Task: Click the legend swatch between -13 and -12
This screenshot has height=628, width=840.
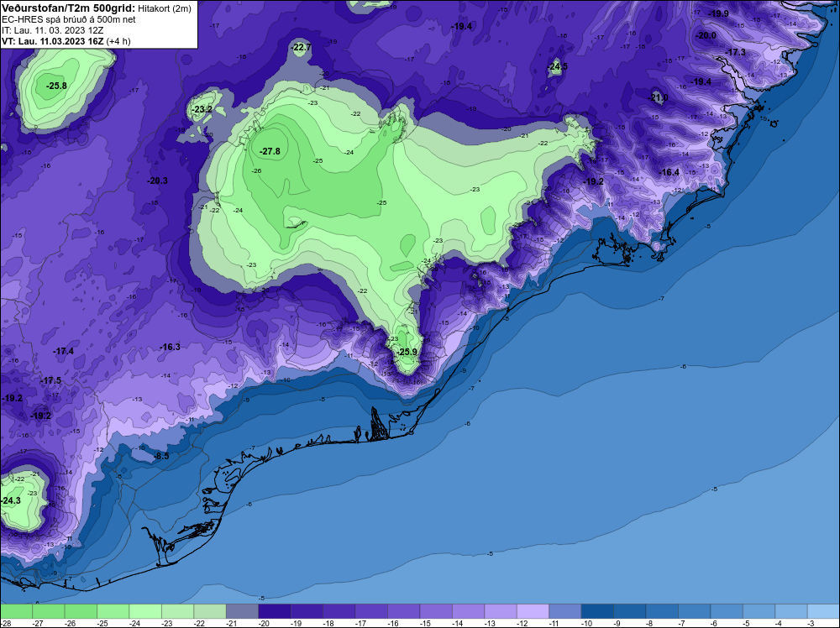Action: click(501, 611)
